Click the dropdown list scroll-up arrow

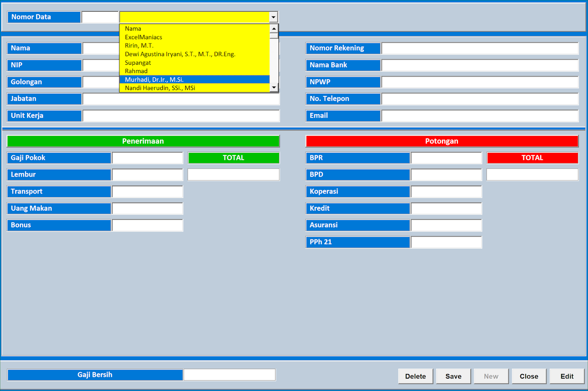coord(273,29)
